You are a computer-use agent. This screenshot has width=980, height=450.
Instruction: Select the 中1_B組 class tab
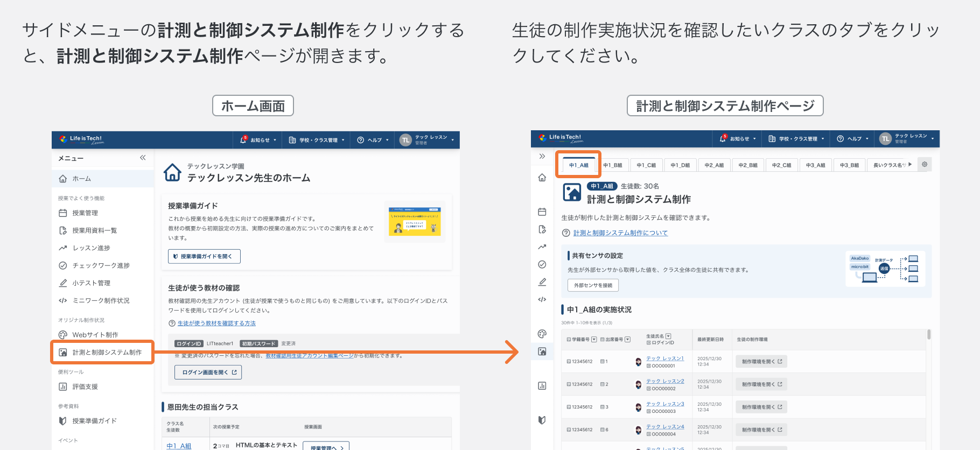(x=613, y=165)
